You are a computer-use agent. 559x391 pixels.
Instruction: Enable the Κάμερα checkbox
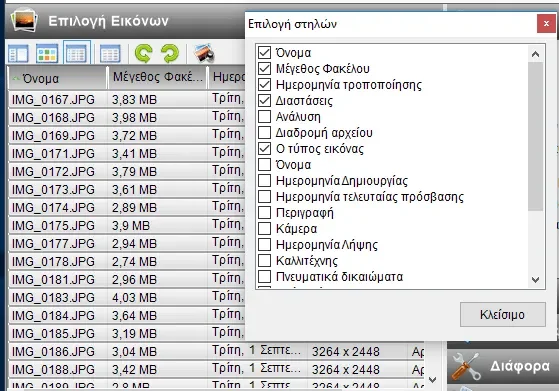[264, 228]
